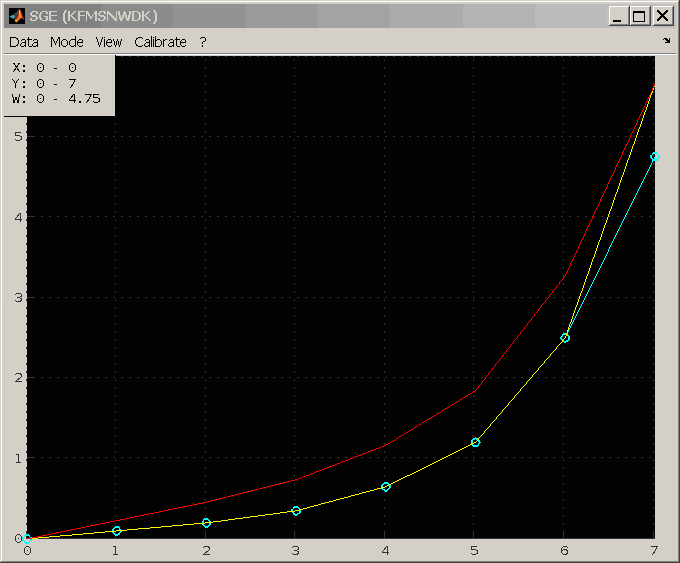
Task: Open the Data menu
Action: (x=24, y=42)
